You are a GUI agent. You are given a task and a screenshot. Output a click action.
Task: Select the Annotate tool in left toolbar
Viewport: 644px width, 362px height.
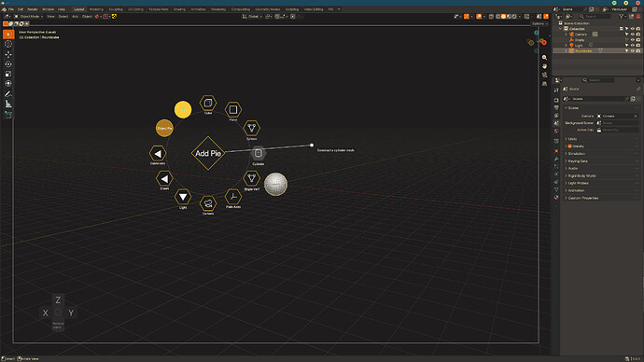8,94
